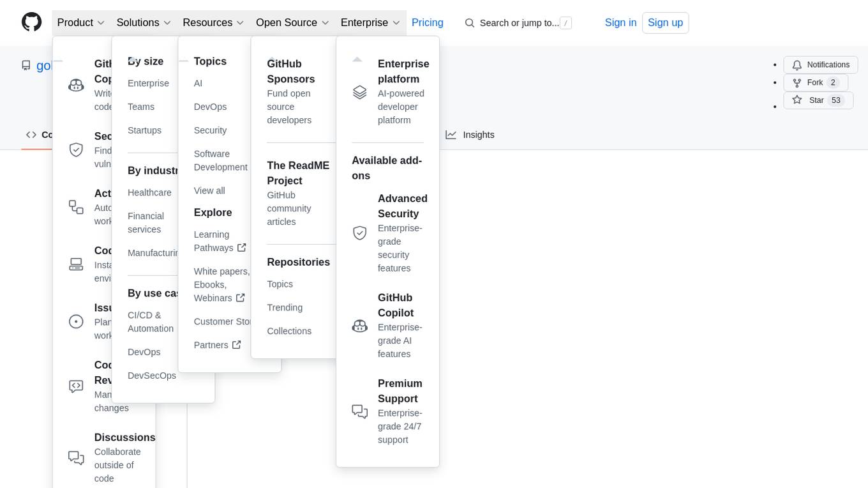Click the Discussions icon in Product menu
Viewport: 868px width, 488px height.
(76, 457)
